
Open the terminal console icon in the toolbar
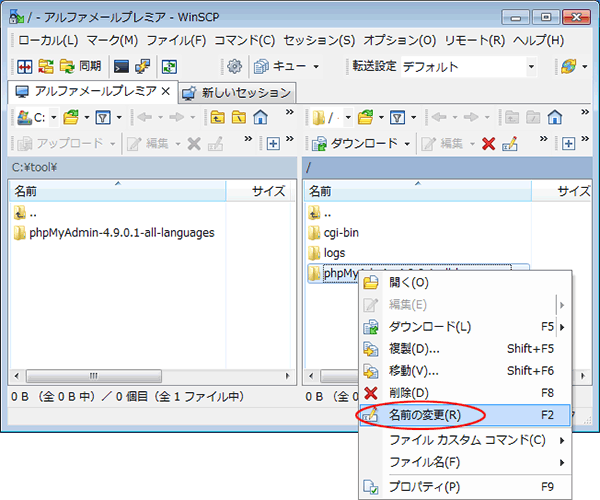[121, 67]
